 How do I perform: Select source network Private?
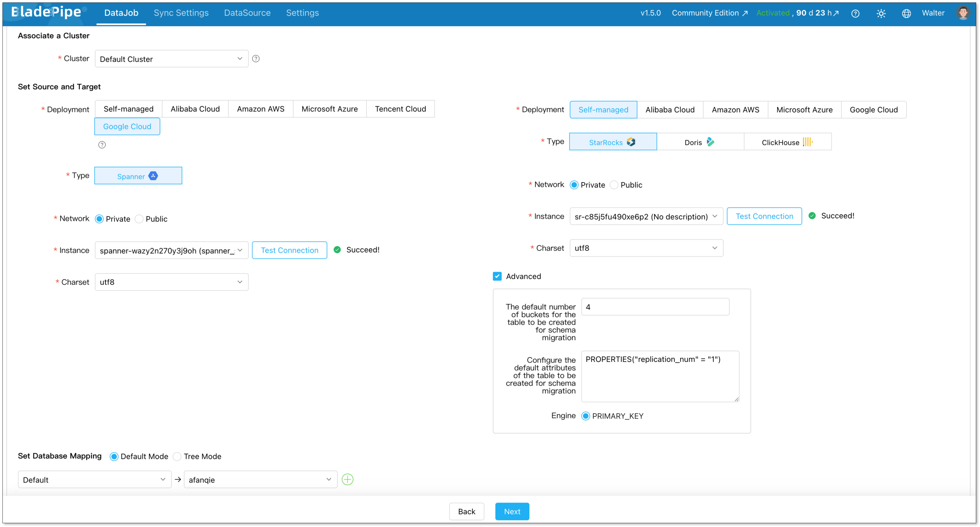coord(99,219)
